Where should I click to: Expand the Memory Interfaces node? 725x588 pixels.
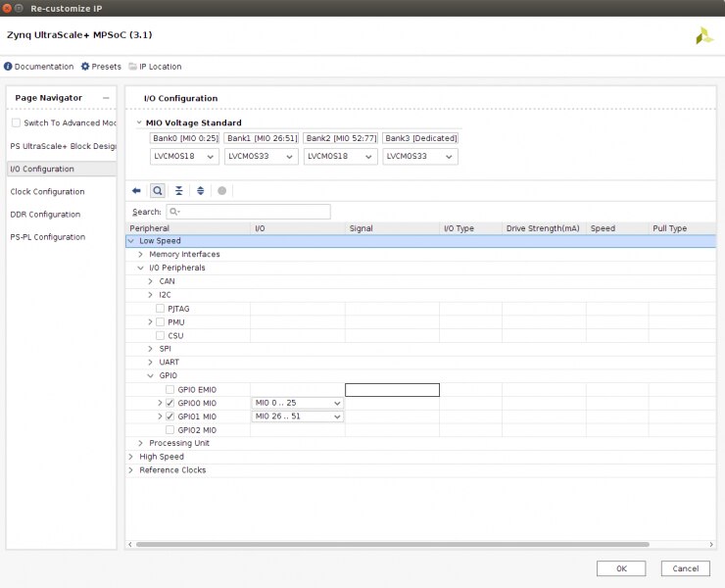(140, 254)
